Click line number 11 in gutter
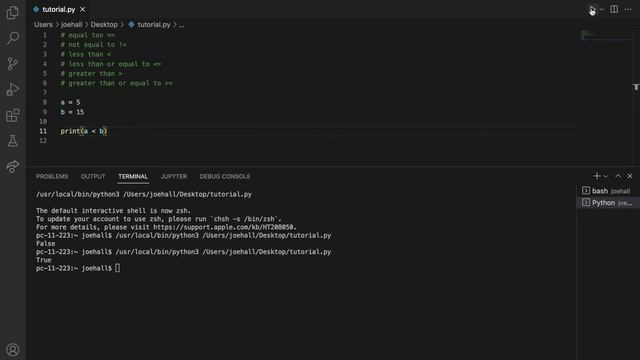640x360 pixels. point(43,131)
